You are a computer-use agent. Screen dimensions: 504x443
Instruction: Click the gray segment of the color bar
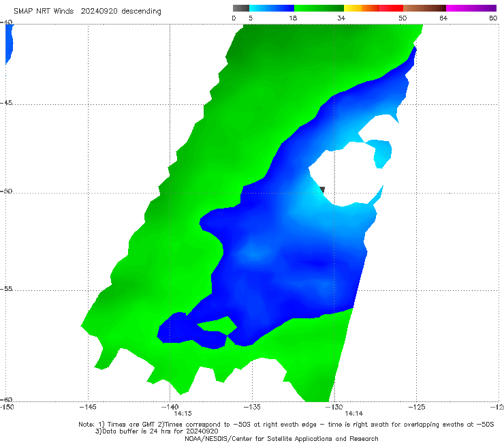coord(240,8)
